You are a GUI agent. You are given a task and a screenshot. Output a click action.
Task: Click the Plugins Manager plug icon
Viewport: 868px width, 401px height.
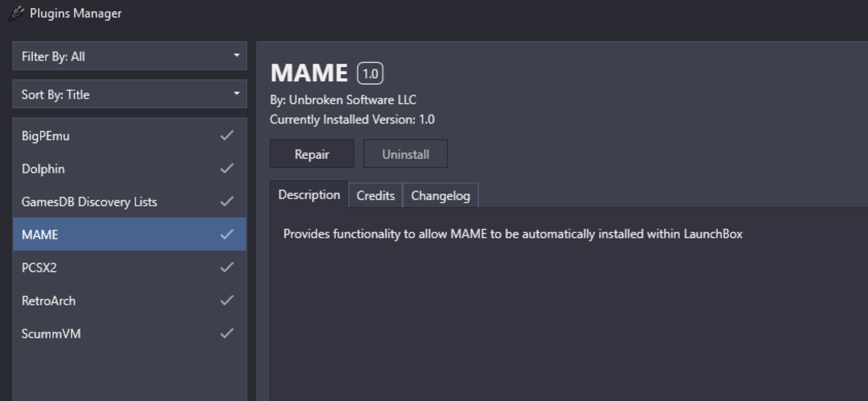coord(16,13)
